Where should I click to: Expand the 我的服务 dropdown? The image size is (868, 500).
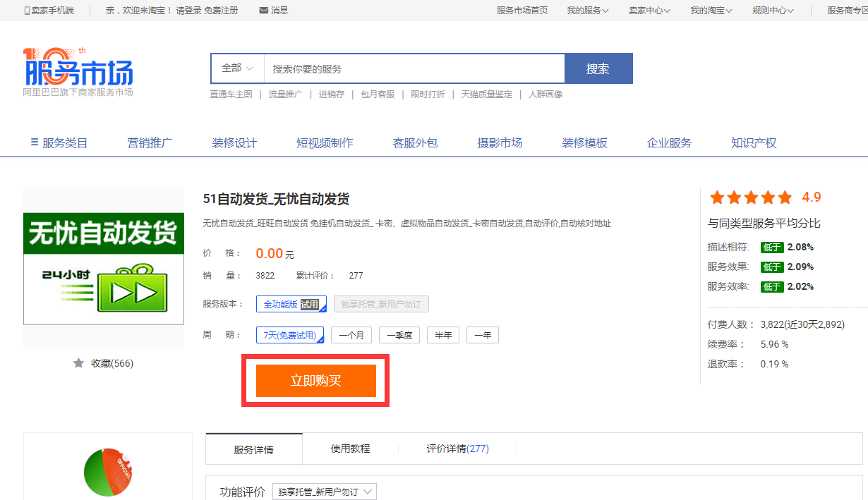(x=588, y=11)
